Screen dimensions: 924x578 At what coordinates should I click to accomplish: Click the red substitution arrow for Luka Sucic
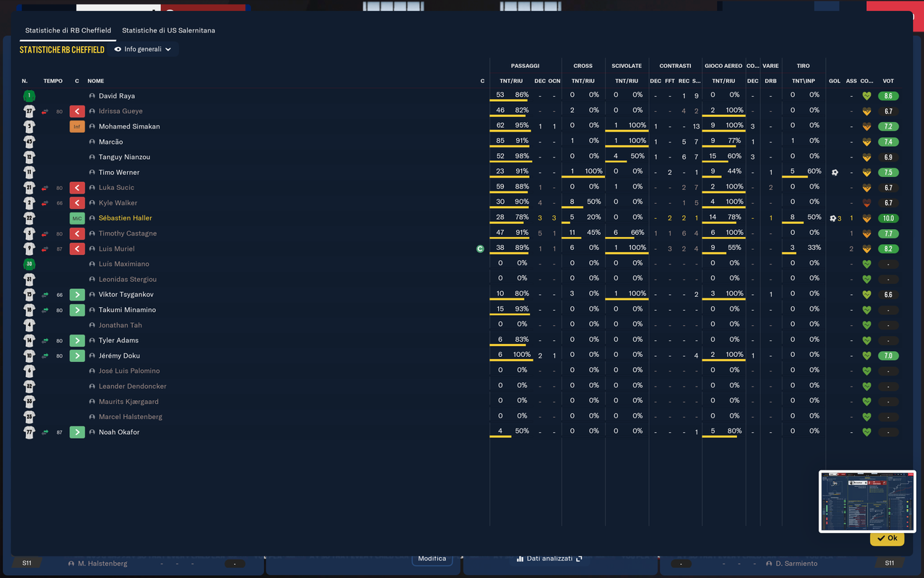(x=77, y=188)
